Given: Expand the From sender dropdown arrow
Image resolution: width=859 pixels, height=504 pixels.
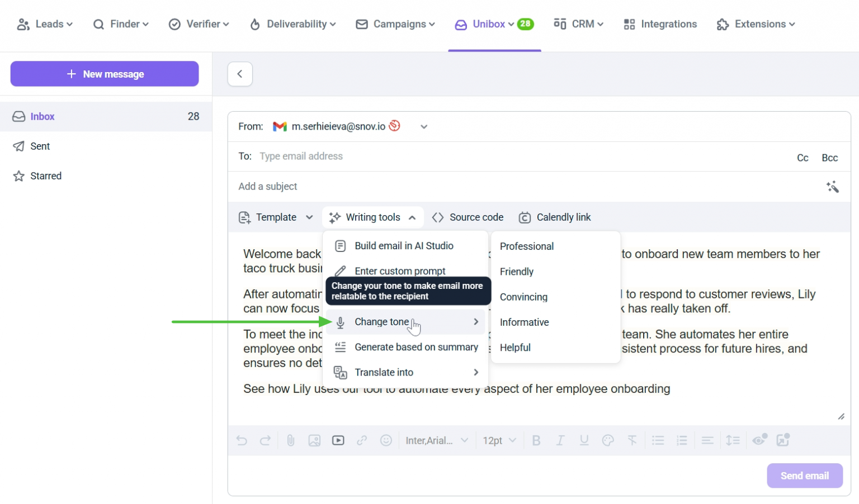Looking at the screenshot, I should point(424,127).
